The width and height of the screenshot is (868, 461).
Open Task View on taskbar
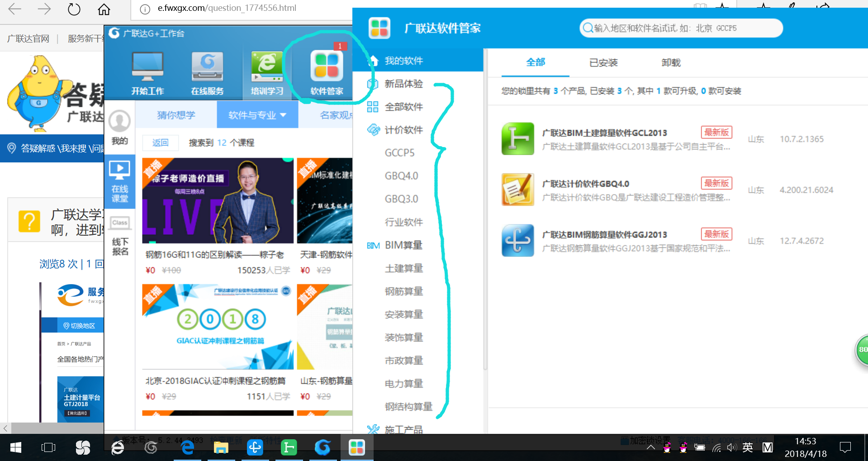coord(48,447)
